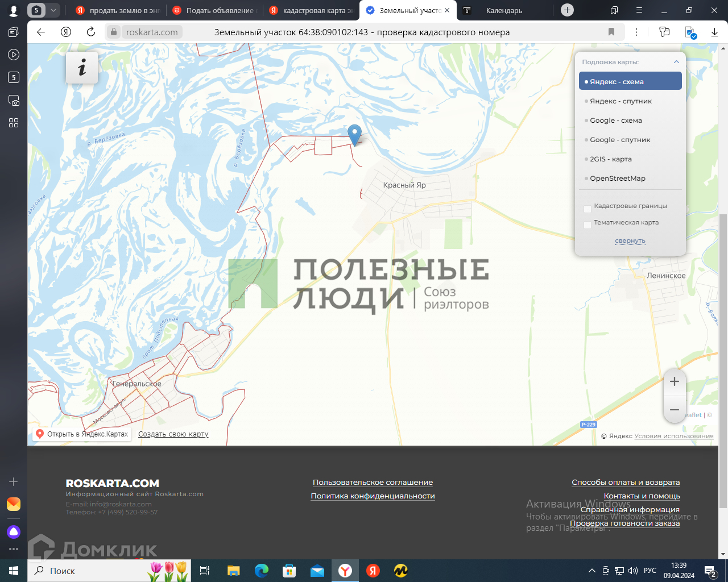This screenshot has width=728, height=582.
Task: Reload the current page
Action: [x=91, y=32]
